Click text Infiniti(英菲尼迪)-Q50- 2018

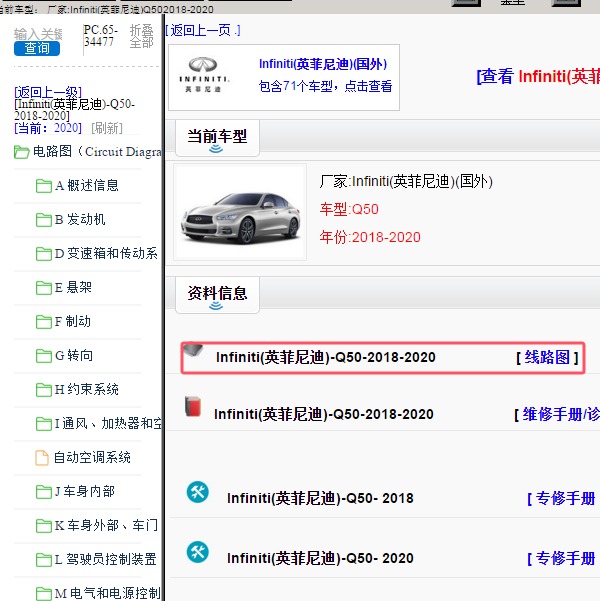pyautogui.click(x=320, y=498)
